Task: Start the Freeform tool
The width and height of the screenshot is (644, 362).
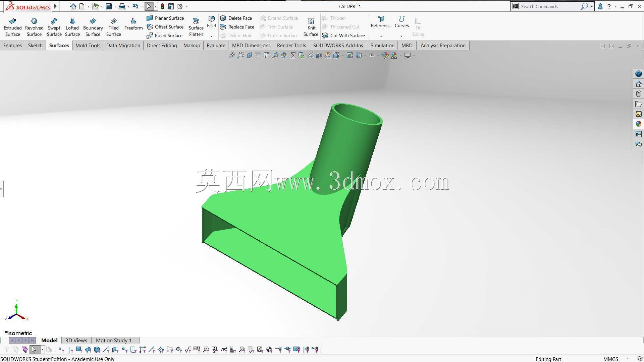Action: coord(133,24)
